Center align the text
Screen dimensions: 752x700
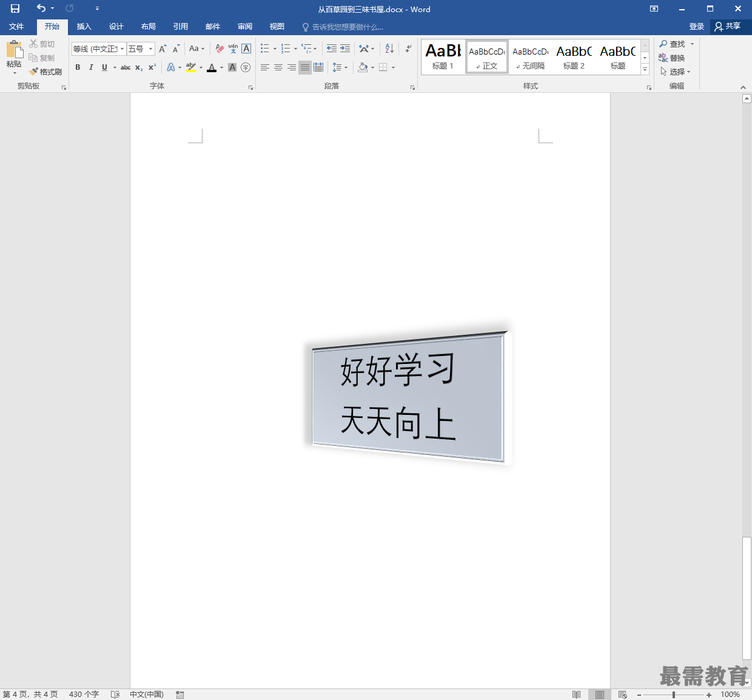[278, 67]
